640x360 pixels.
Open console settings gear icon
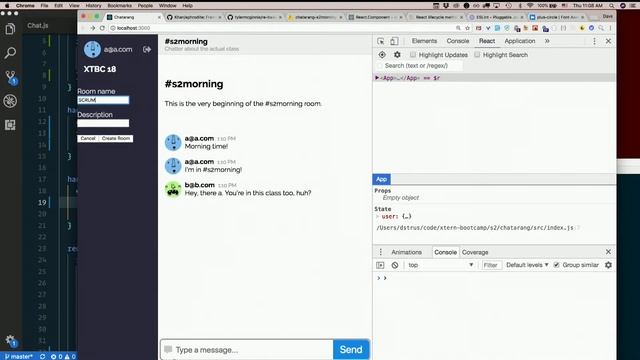tap(608, 265)
